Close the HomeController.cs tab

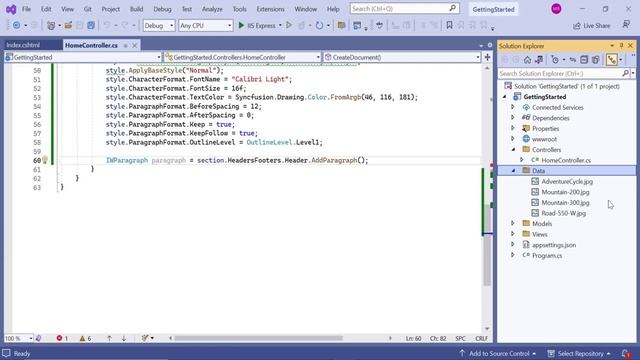point(134,45)
